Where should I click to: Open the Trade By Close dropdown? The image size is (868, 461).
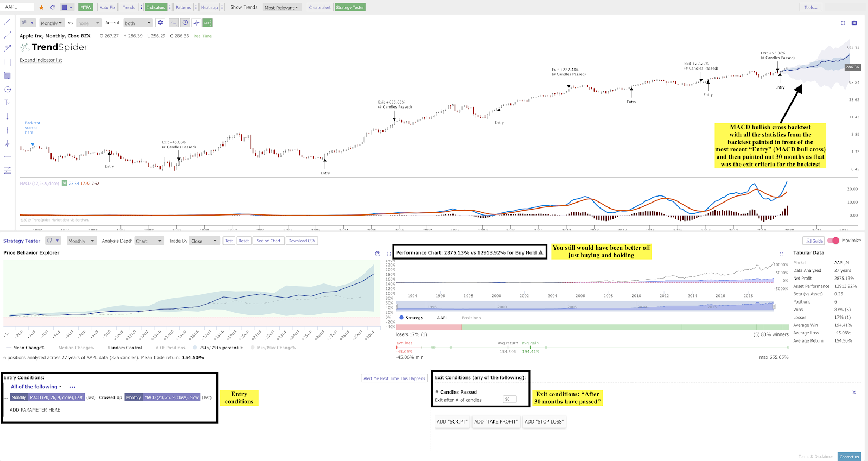(204, 241)
